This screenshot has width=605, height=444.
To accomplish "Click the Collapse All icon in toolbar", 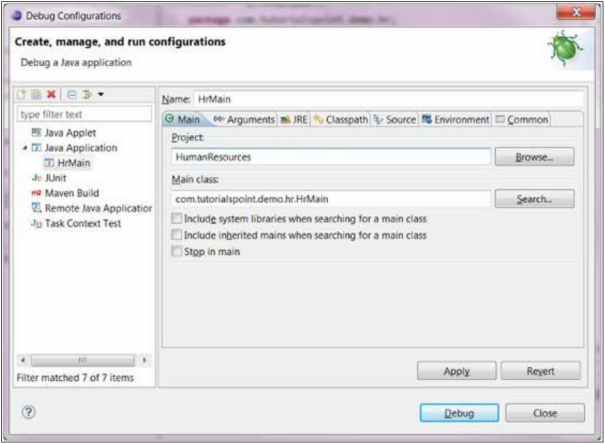I will point(71,95).
